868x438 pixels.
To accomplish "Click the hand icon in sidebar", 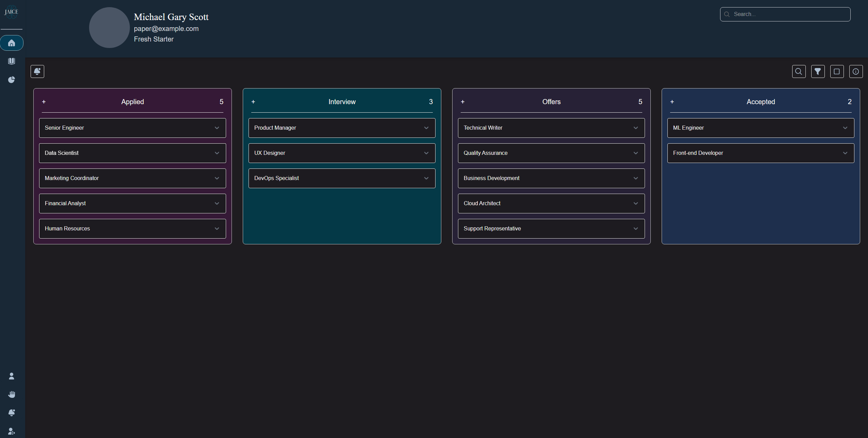I will [12, 394].
